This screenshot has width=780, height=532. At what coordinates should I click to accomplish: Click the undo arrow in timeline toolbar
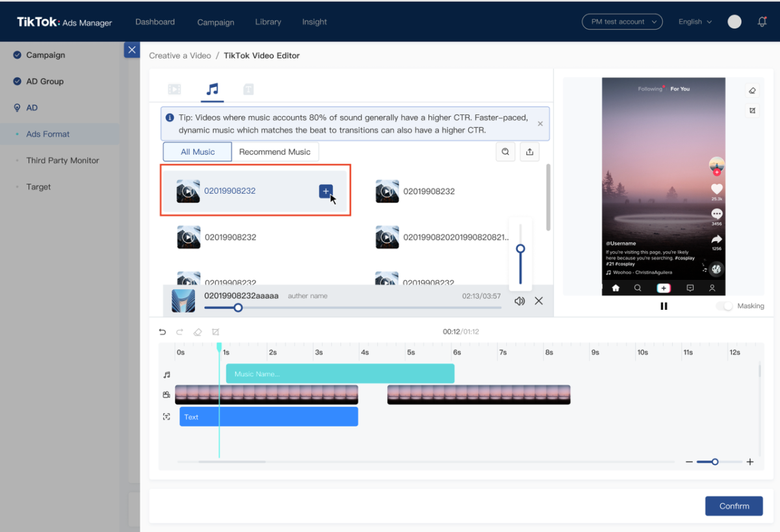tap(162, 332)
